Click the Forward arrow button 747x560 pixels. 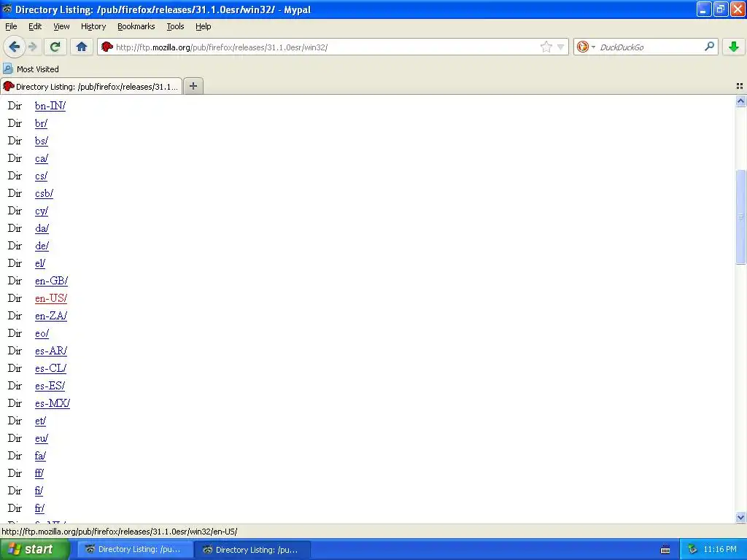[x=32, y=47]
